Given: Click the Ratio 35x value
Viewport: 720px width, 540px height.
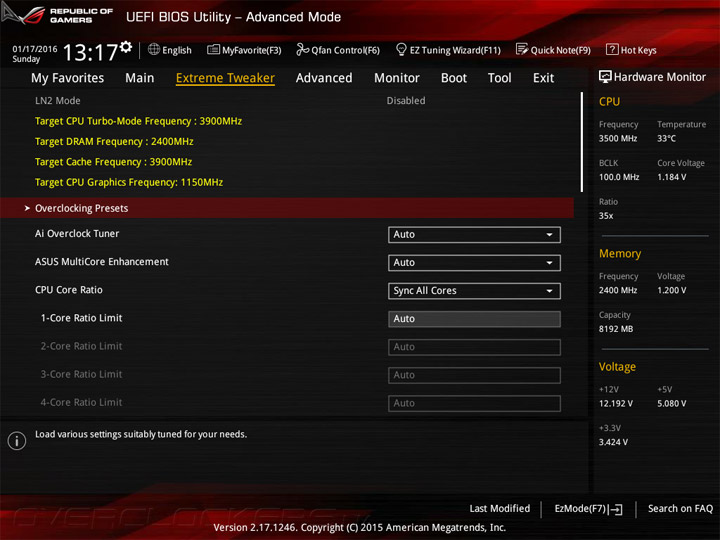Looking at the screenshot, I should [x=606, y=216].
